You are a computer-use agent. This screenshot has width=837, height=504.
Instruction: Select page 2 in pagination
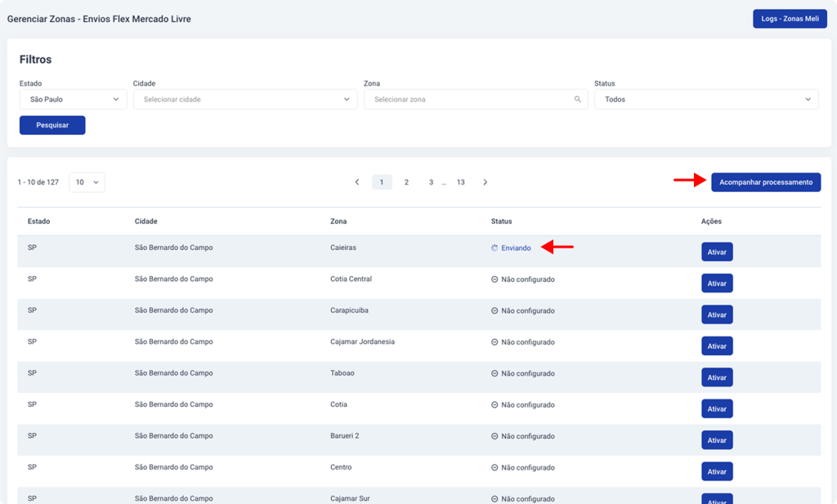[x=407, y=182]
